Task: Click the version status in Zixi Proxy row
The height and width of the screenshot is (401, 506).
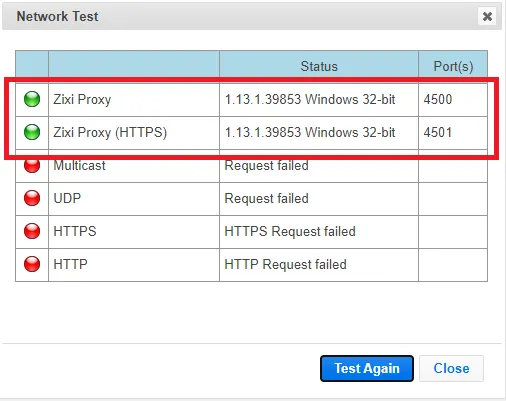Action: (310, 99)
